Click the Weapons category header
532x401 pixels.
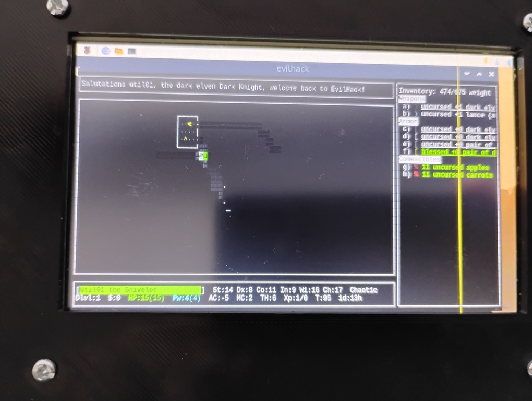412,99
